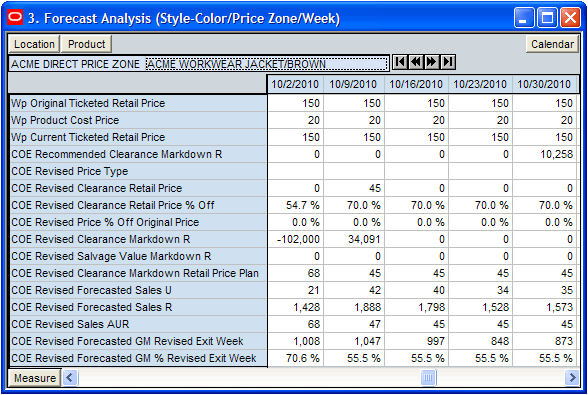This screenshot has height=395, width=588.
Task: Select the 10/2/2010 column header
Action: click(295, 84)
